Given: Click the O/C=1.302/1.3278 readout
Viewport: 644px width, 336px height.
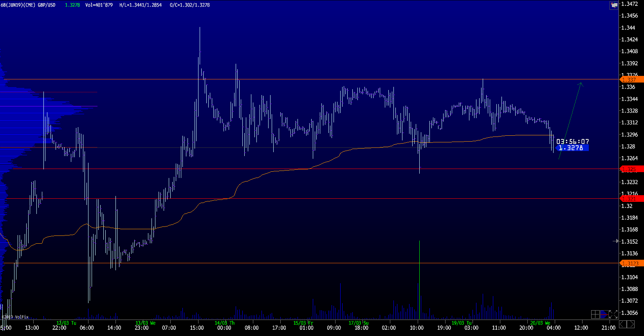Looking at the screenshot, I should point(190,5).
